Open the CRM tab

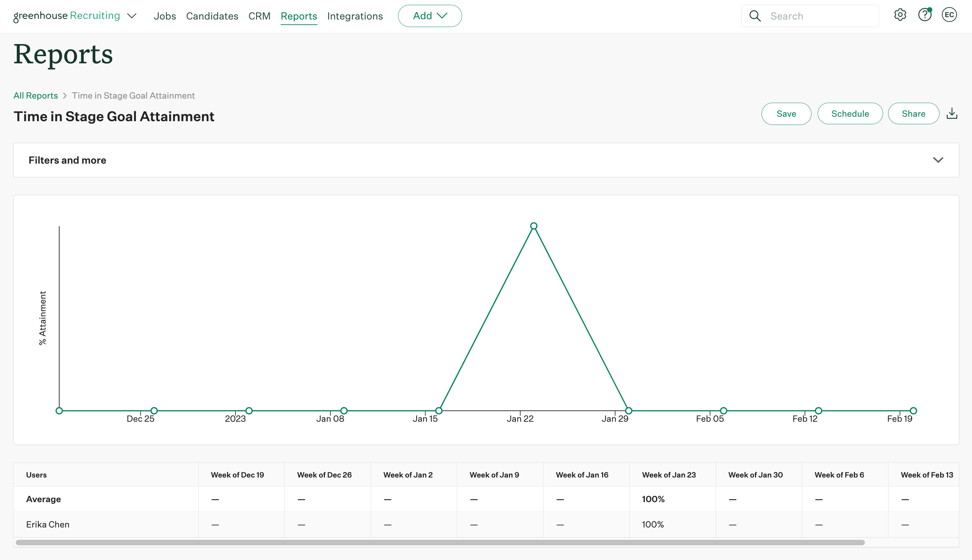259,16
